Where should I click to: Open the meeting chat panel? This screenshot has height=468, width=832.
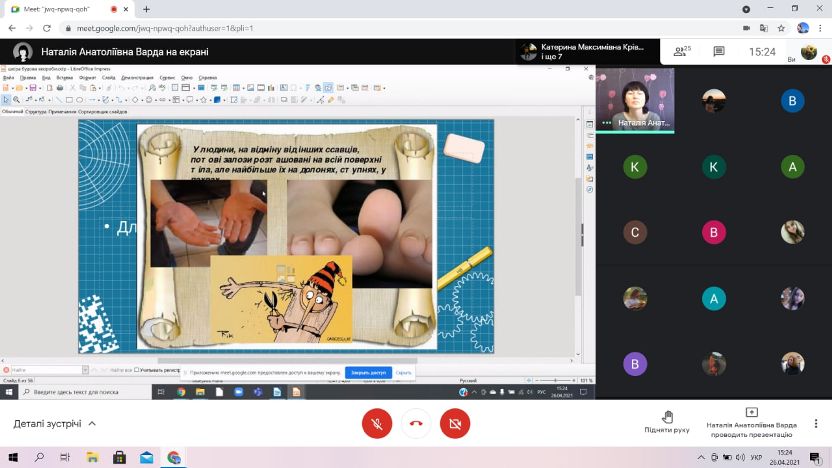coord(718,51)
